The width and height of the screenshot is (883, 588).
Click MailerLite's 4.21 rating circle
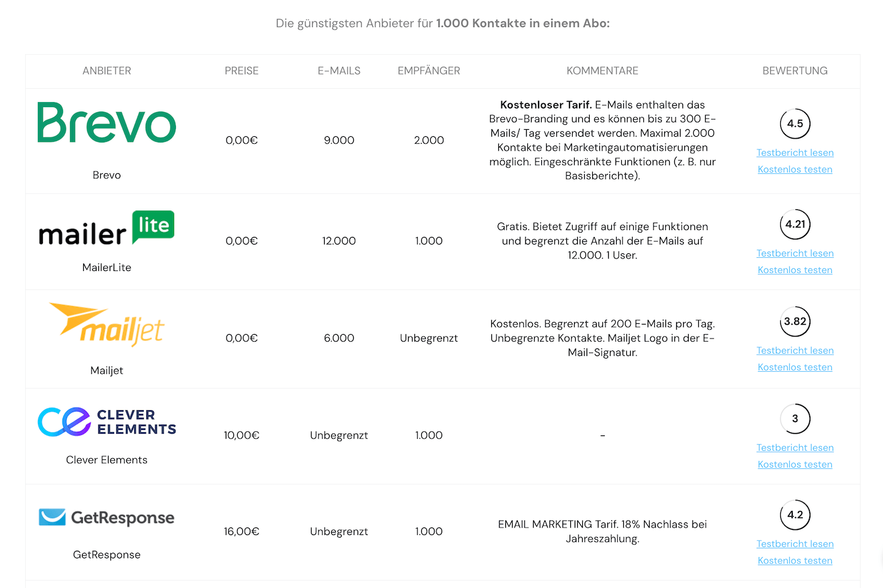(795, 224)
